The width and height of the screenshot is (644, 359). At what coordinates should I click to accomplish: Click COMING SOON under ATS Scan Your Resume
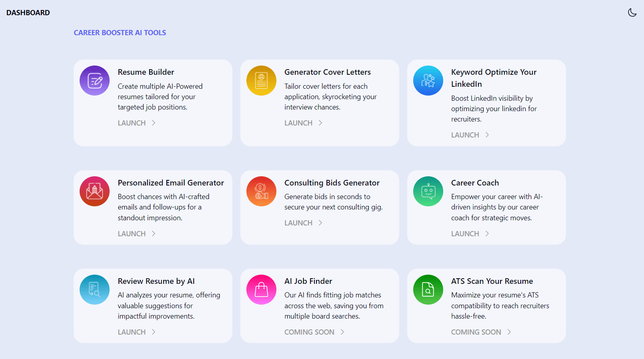click(x=476, y=332)
